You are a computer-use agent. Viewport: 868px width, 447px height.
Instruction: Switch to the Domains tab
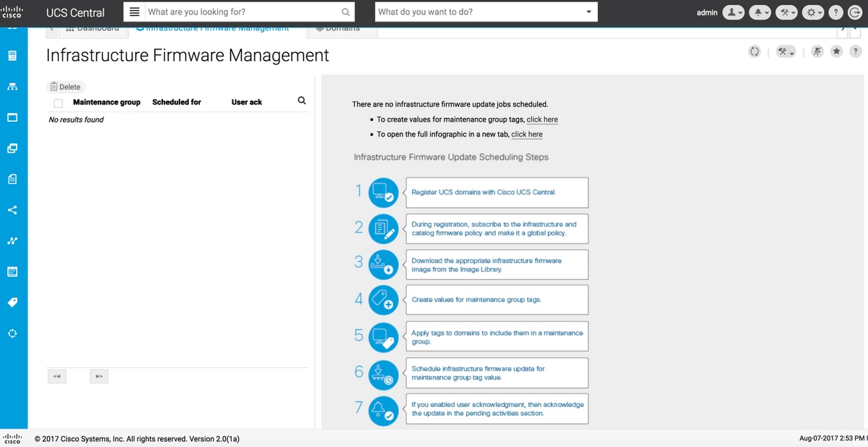click(x=342, y=29)
